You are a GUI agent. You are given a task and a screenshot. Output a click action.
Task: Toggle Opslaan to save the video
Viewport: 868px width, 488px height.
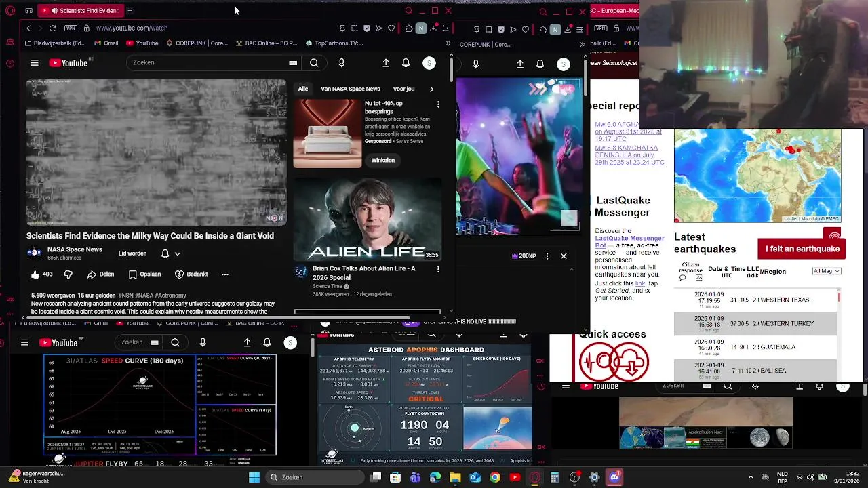pos(144,274)
